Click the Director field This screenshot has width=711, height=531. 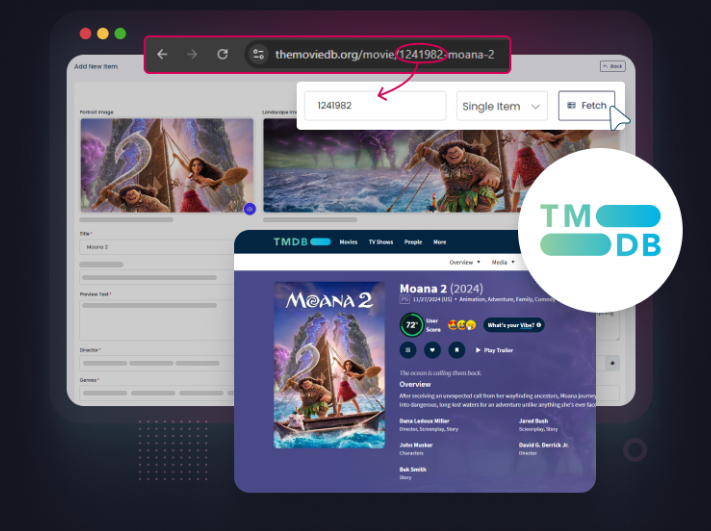click(x=156, y=363)
